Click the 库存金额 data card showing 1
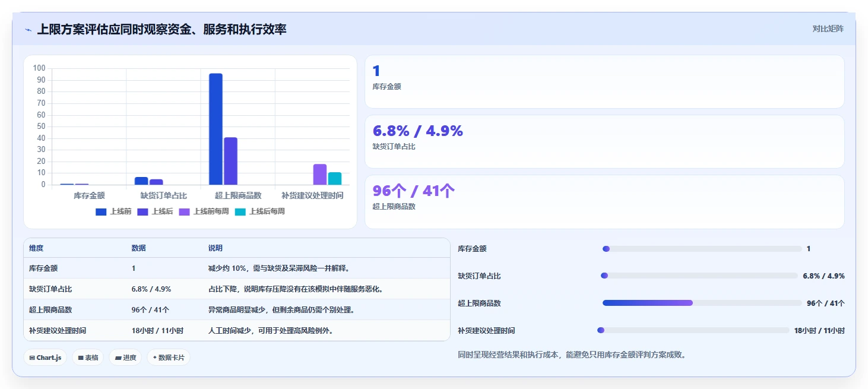868x389 pixels. tap(604, 81)
